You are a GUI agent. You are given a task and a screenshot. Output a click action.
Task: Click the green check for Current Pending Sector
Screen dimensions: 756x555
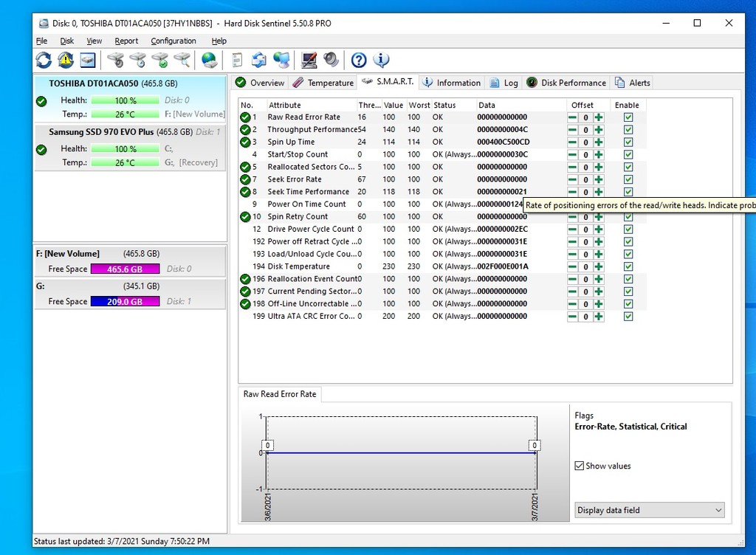245,292
